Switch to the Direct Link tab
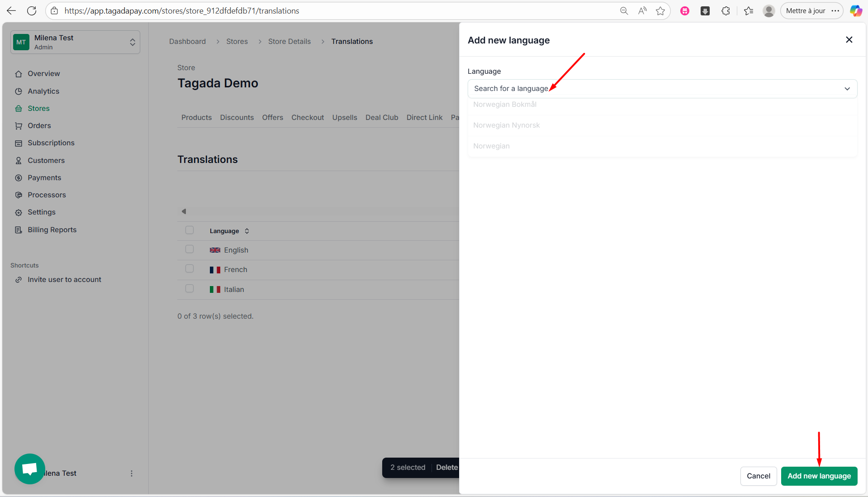Image resolution: width=868 pixels, height=497 pixels. pyautogui.click(x=424, y=118)
